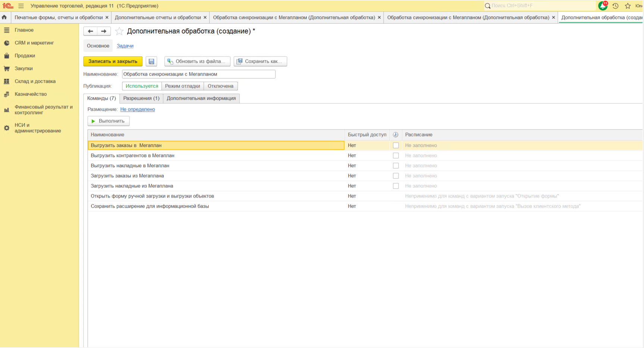Open Не определено placement link

(x=138, y=109)
